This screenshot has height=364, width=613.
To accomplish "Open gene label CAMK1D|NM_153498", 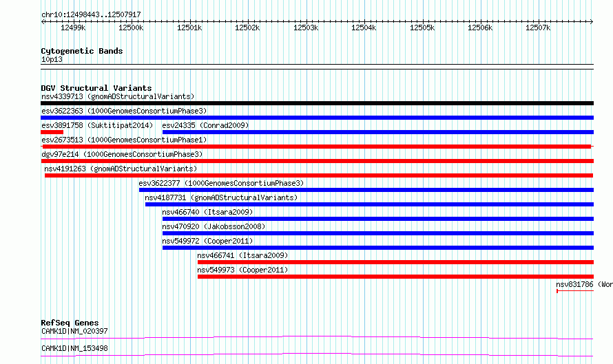I will point(74,348).
